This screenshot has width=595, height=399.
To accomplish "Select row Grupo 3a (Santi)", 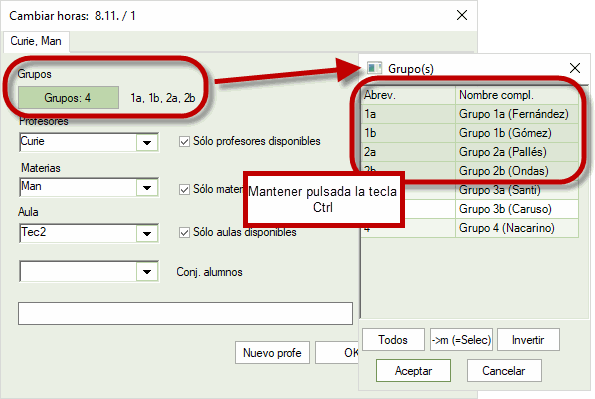I will 470,190.
